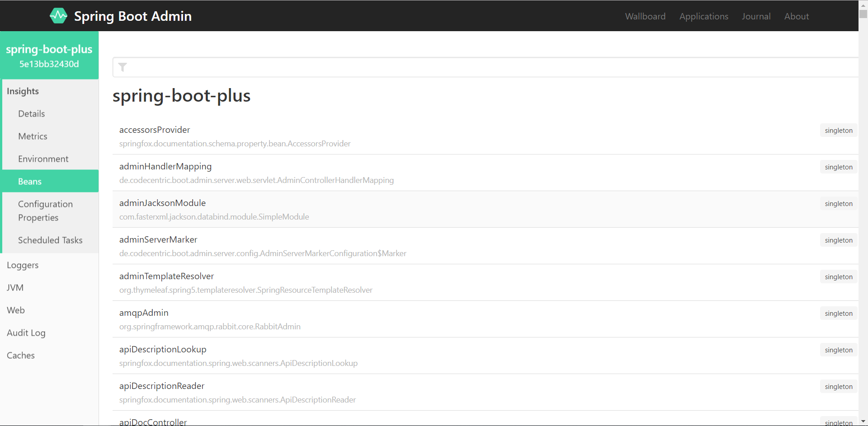
Task: Click the AdminControllerHandlerMapping class path text
Action: [x=256, y=180]
